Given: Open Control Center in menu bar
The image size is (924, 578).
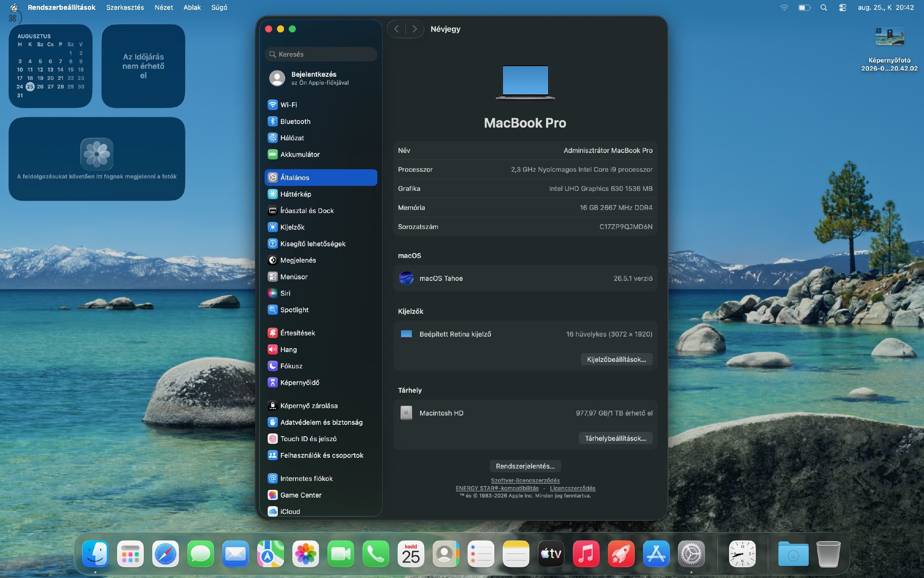Looking at the screenshot, I should click(x=843, y=7).
